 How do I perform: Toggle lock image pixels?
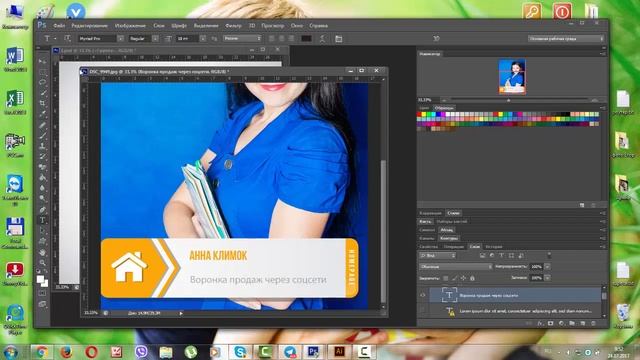[x=454, y=278]
